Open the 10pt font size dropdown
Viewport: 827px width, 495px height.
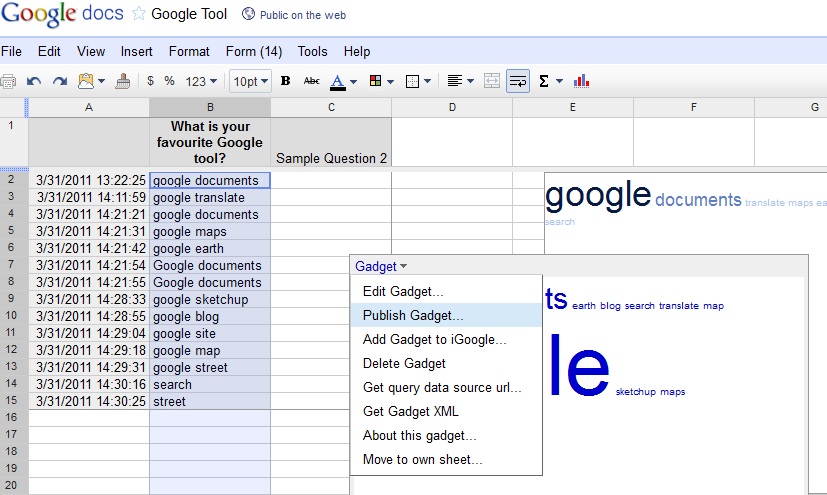251,81
